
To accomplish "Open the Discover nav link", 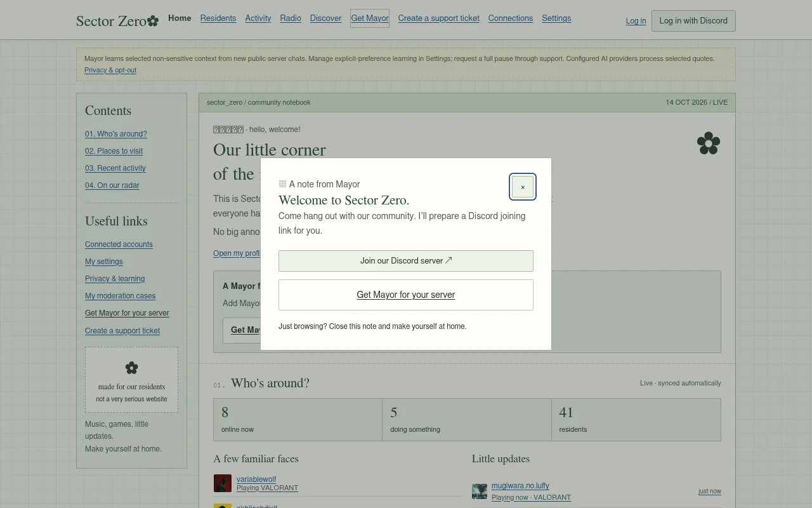I will pos(326,18).
